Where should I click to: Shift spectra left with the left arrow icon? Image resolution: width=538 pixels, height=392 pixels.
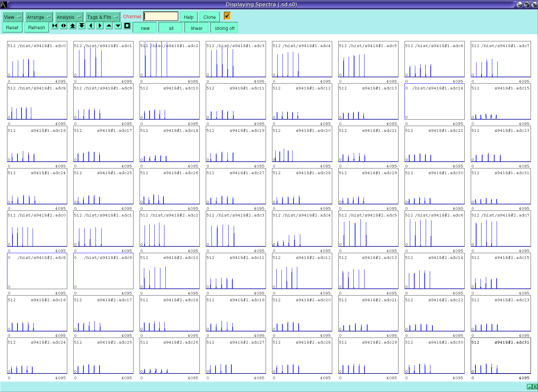(91, 26)
